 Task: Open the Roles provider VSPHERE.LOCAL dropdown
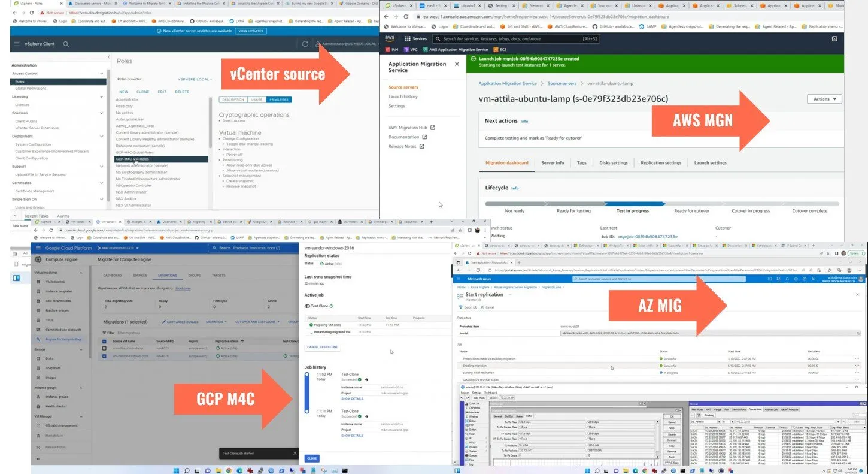click(195, 79)
